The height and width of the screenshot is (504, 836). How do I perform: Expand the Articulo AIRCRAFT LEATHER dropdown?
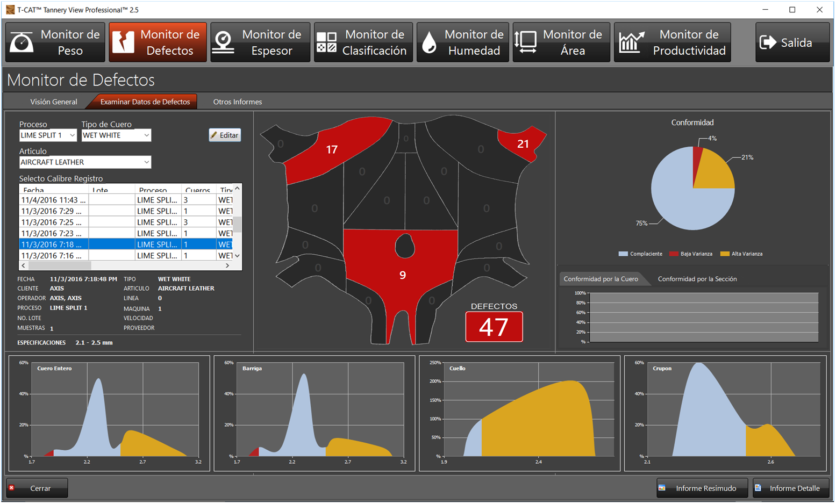(x=146, y=162)
